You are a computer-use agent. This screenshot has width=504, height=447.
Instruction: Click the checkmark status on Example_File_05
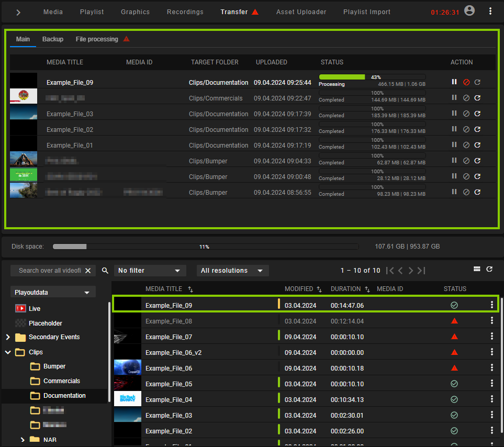click(x=454, y=384)
